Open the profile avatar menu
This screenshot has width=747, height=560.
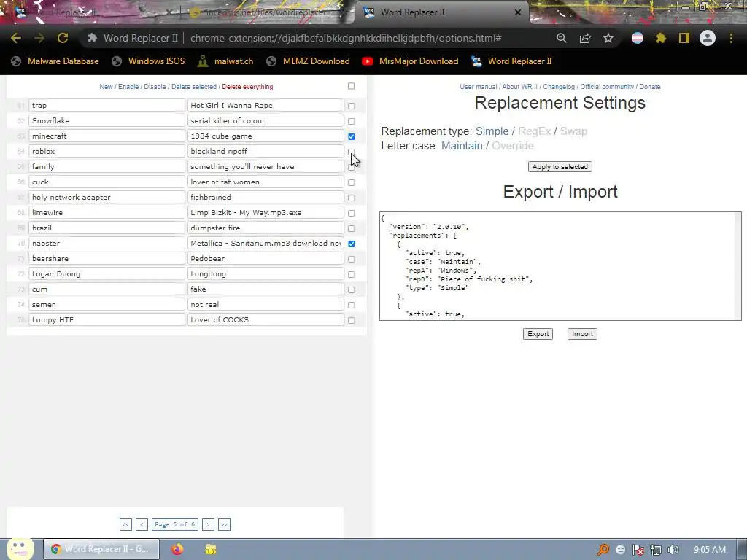[x=708, y=38]
